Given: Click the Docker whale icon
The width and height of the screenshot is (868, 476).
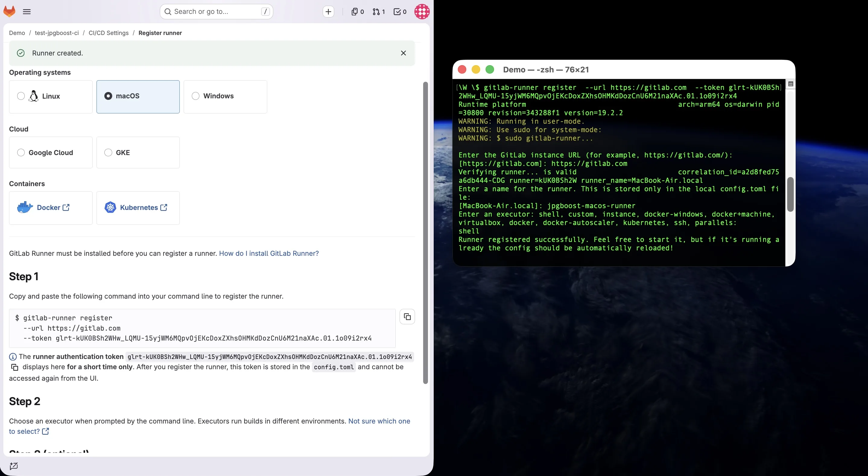Looking at the screenshot, I should 25,207.
